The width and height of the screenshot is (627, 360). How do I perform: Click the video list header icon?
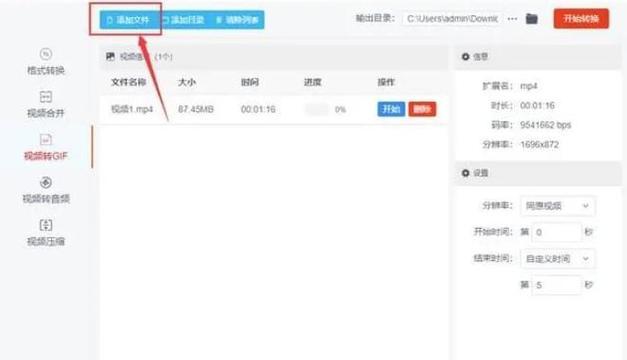110,56
